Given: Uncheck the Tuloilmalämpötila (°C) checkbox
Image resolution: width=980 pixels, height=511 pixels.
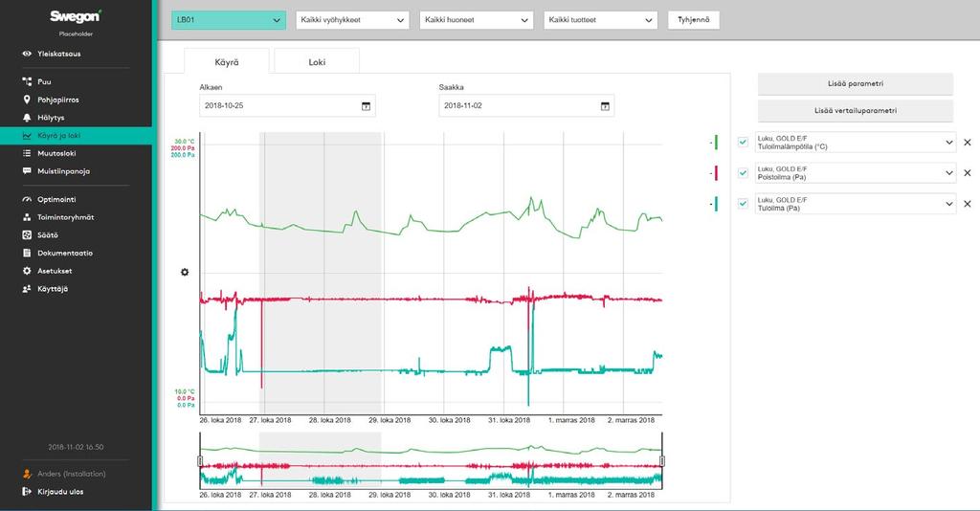Looking at the screenshot, I should point(743,143).
